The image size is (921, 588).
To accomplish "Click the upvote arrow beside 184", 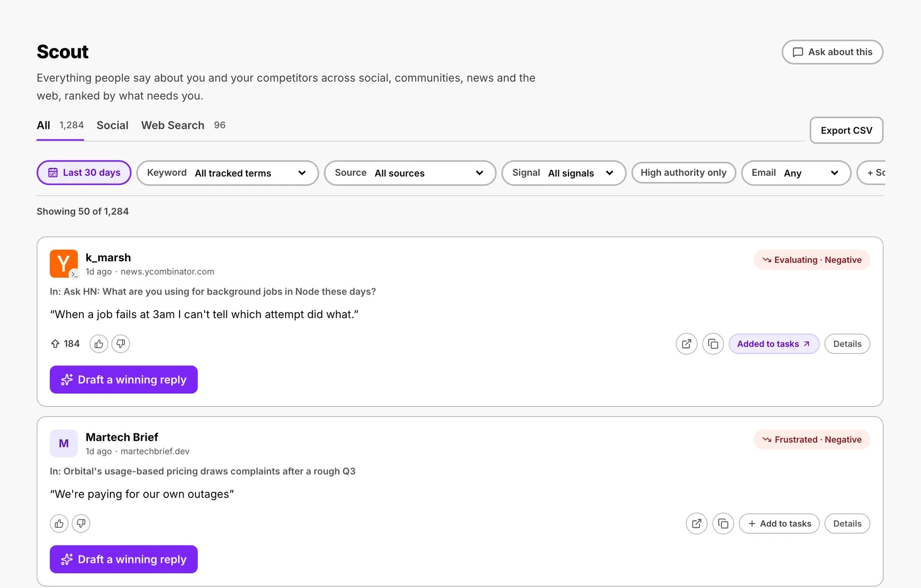I will coord(55,344).
